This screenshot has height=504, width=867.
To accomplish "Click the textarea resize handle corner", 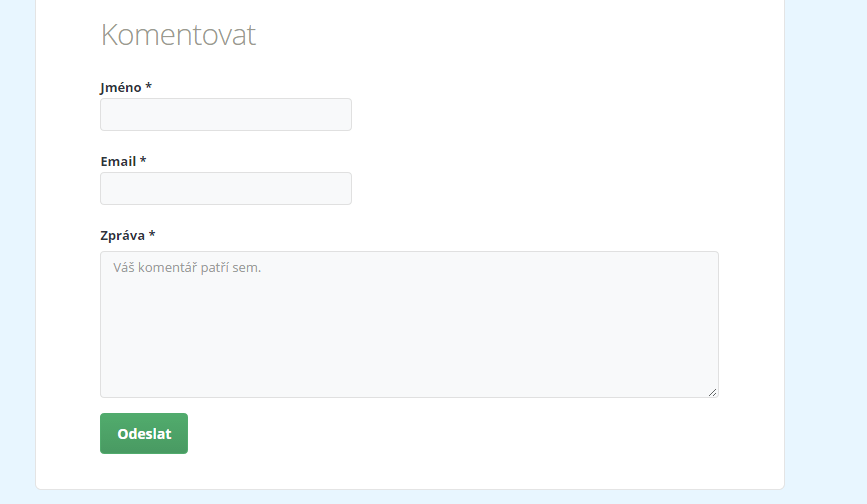I will click(x=713, y=392).
